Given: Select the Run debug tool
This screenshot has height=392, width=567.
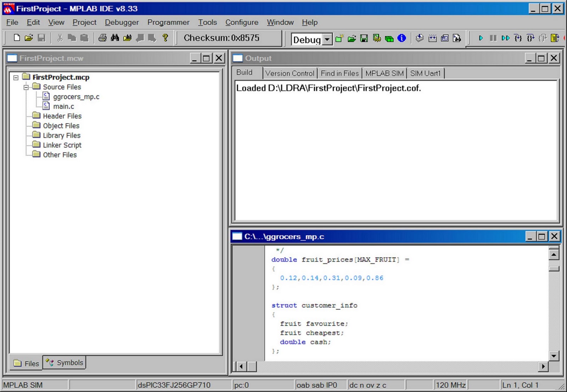Looking at the screenshot, I should pyautogui.click(x=481, y=38).
